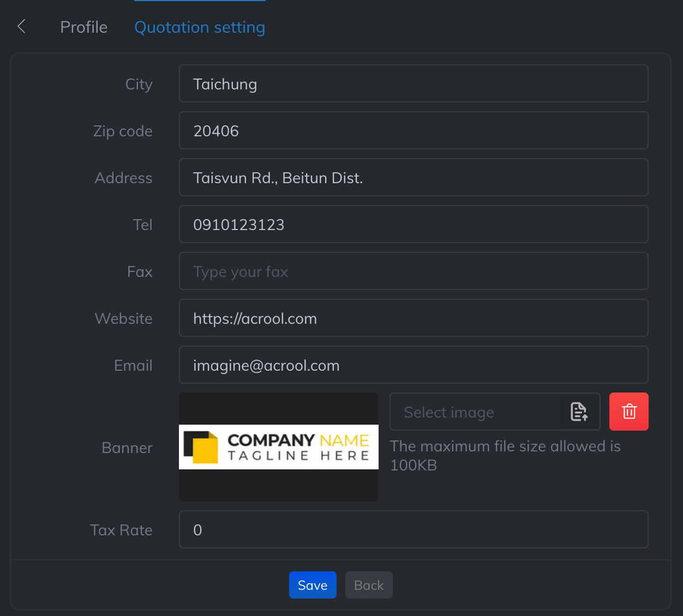Click the Tax Rate label
The width and height of the screenshot is (683, 616).
click(121, 530)
